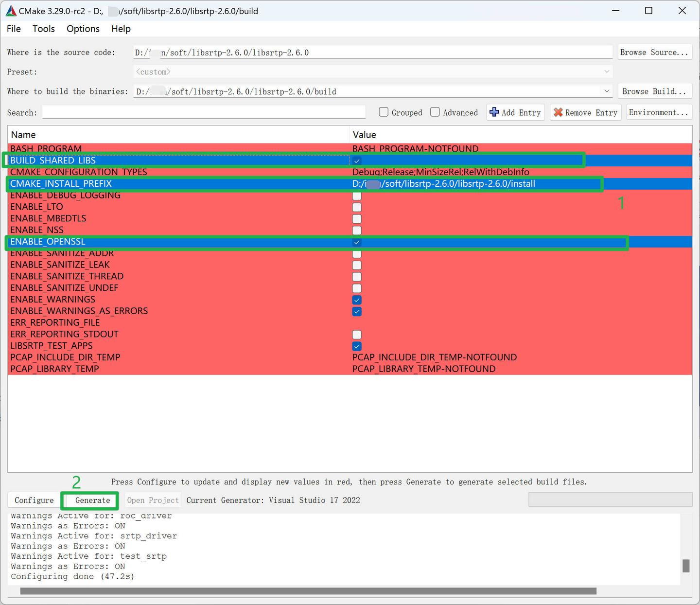Maximize the CMake window
The height and width of the screenshot is (605, 700).
tap(648, 11)
